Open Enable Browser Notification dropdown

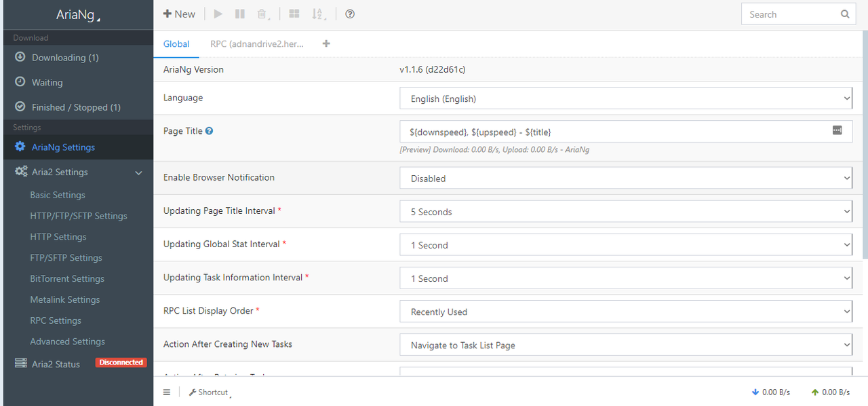[x=625, y=179]
